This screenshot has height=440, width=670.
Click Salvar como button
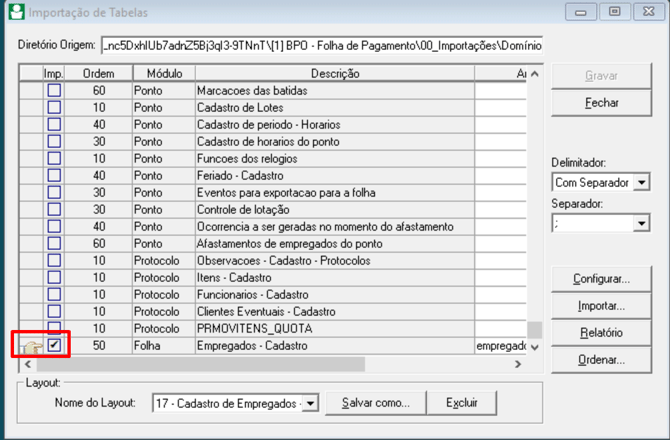pos(376,402)
